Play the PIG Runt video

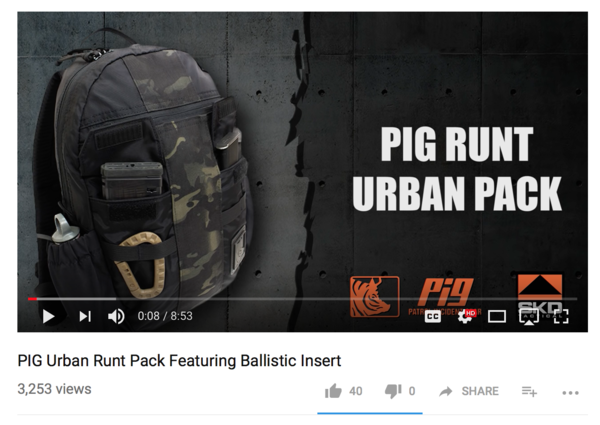point(48,316)
